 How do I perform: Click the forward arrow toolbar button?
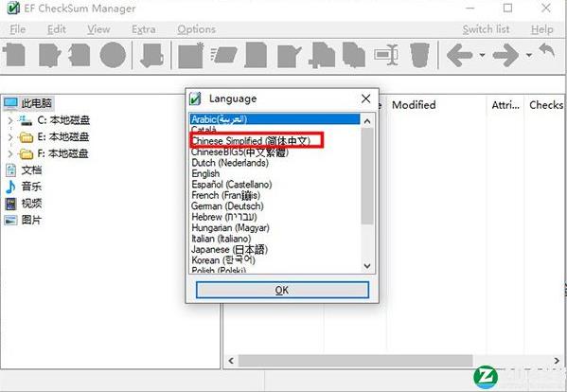(505, 55)
